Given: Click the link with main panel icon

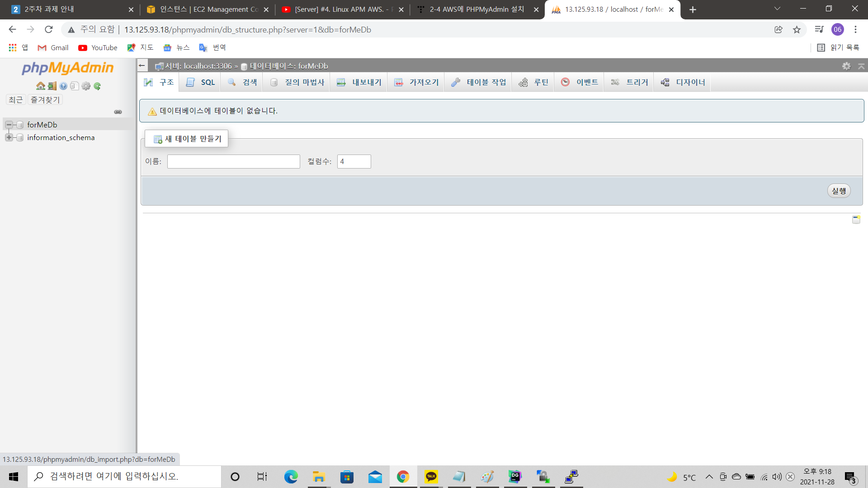Looking at the screenshot, I should [118, 112].
